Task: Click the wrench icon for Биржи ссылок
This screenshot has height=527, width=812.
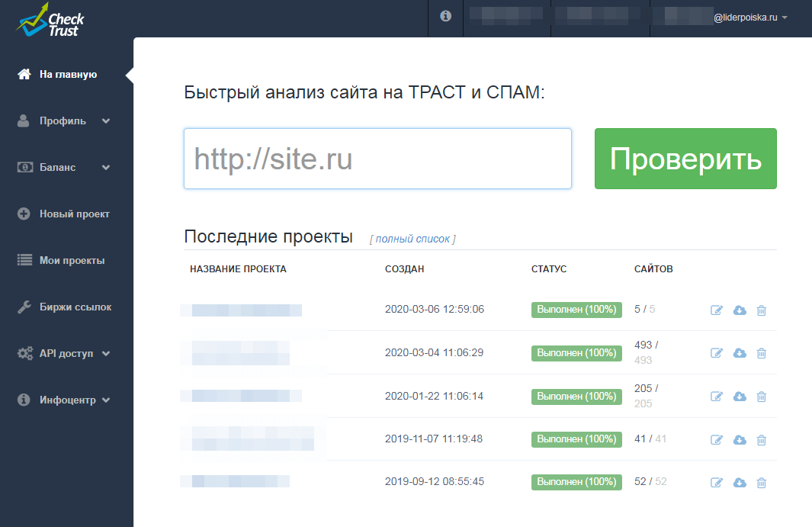Action: (x=24, y=307)
